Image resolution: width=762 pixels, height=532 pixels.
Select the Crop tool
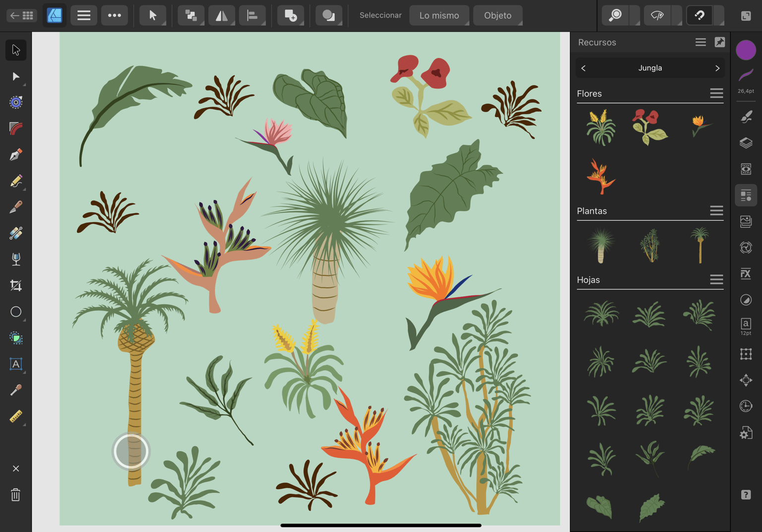click(16, 285)
